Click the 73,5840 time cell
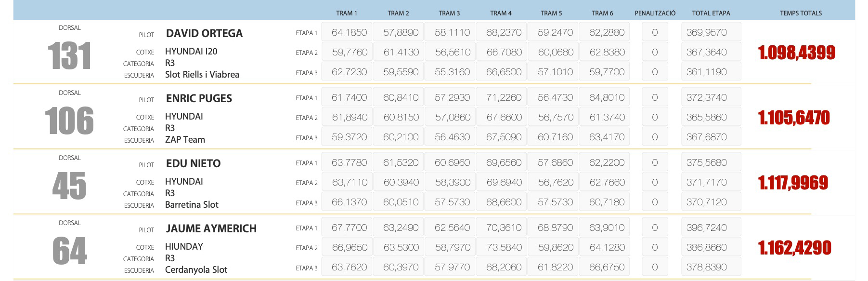The height and width of the screenshot is (281, 868). [504, 247]
